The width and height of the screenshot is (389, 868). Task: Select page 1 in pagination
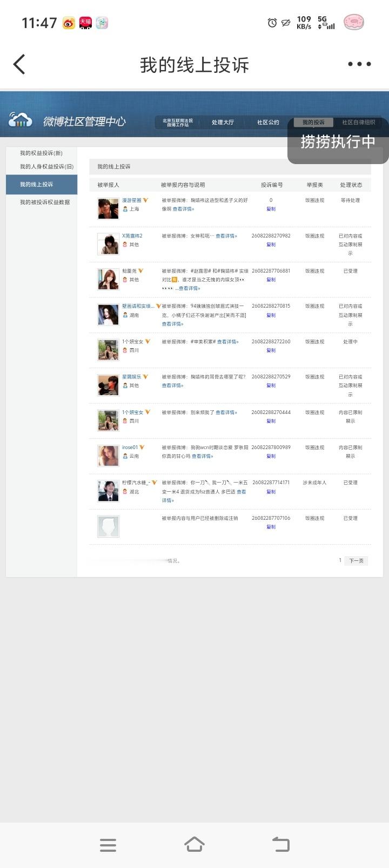click(x=340, y=560)
